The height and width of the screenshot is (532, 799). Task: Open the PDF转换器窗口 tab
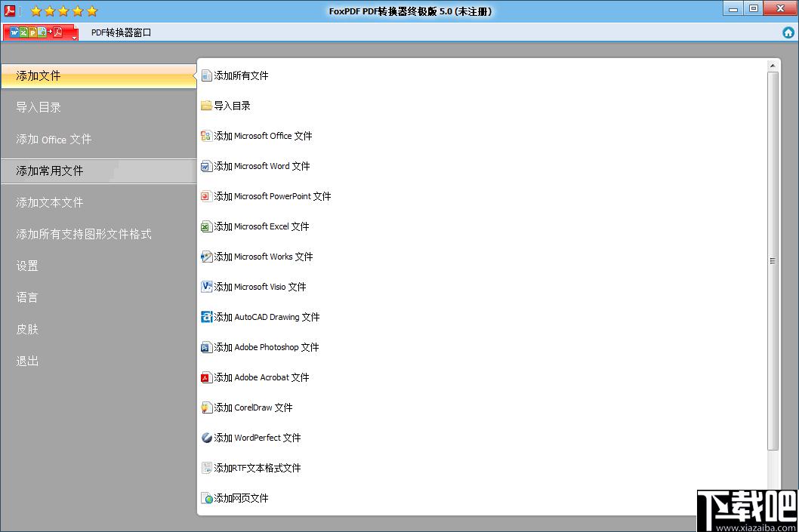coord(121,32)
